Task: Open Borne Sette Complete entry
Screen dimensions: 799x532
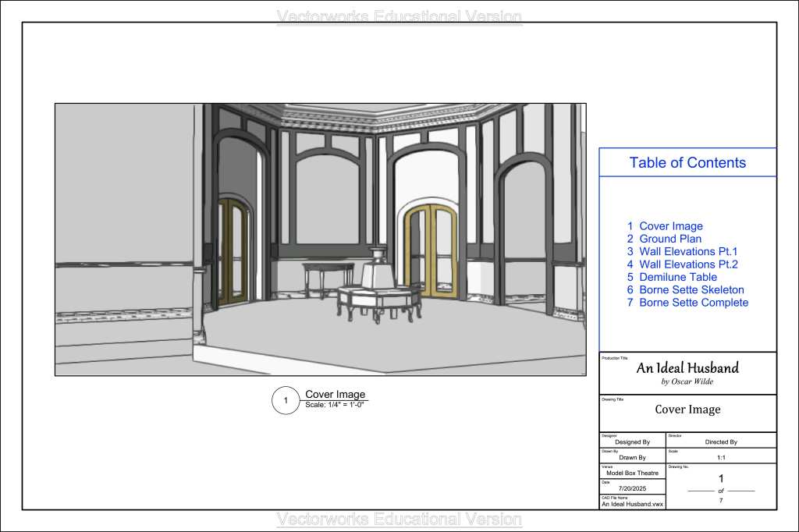Action: 693,303
